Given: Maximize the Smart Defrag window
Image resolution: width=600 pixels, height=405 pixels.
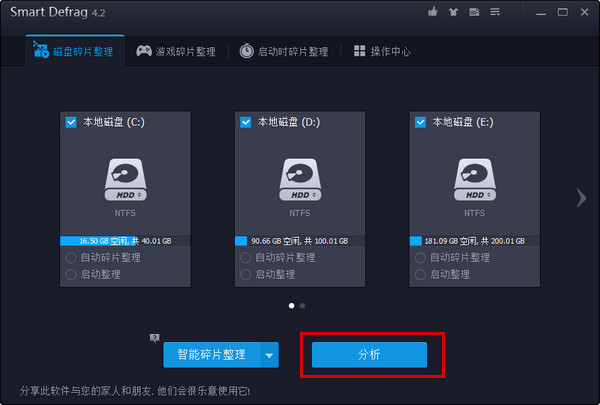Looking at the screenshot, I should tap(562, 12).
